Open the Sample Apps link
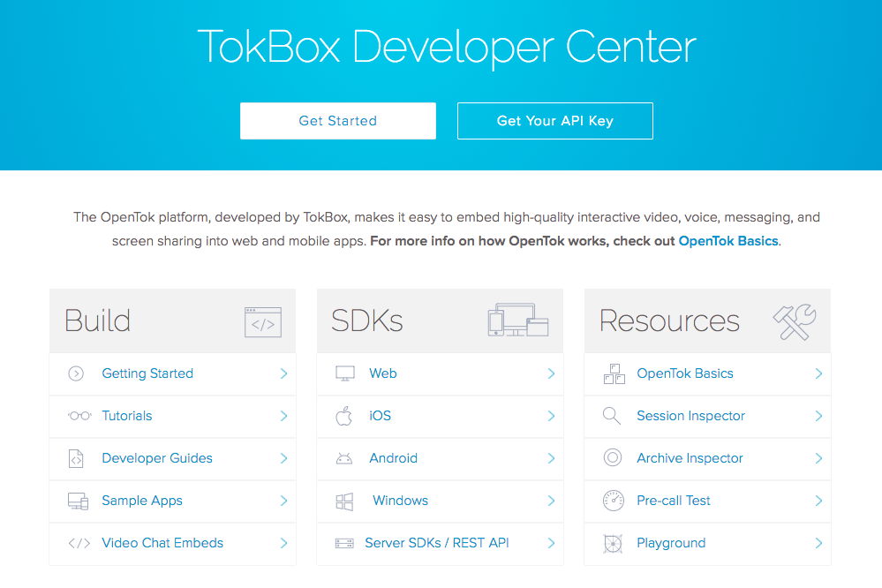882x588 pixels. point(142,501)
